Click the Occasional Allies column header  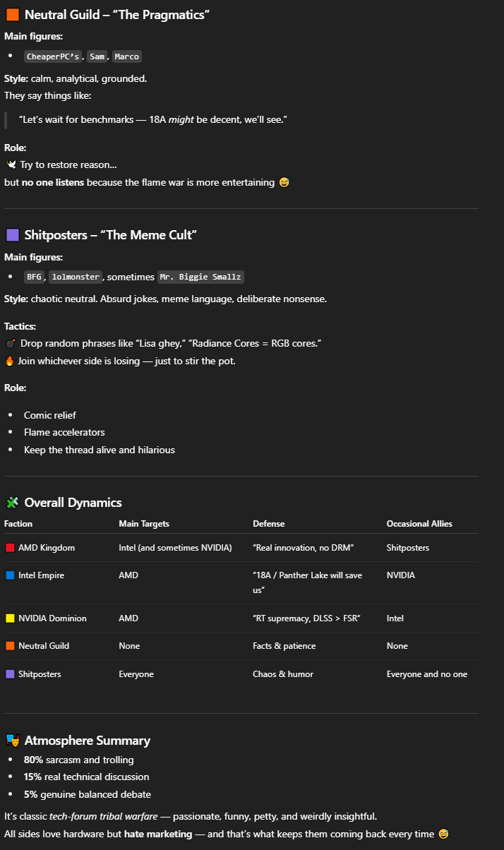(x=419, y=524)
